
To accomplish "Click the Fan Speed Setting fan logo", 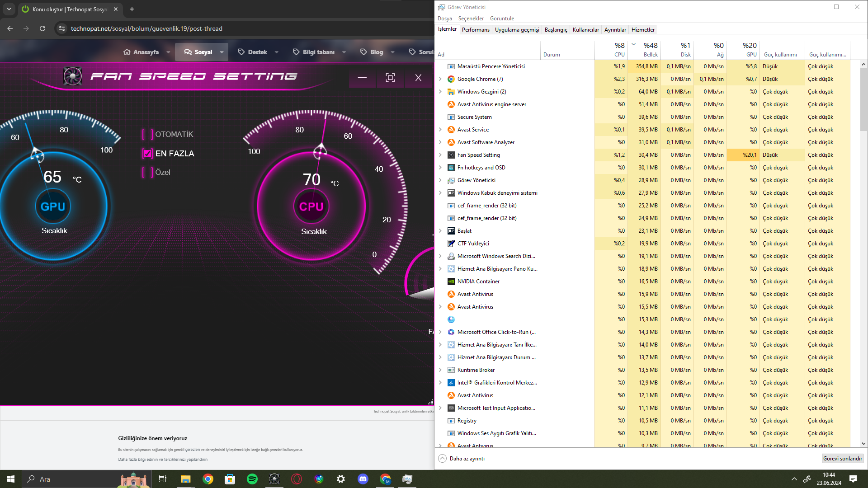I will pos(73,76).
